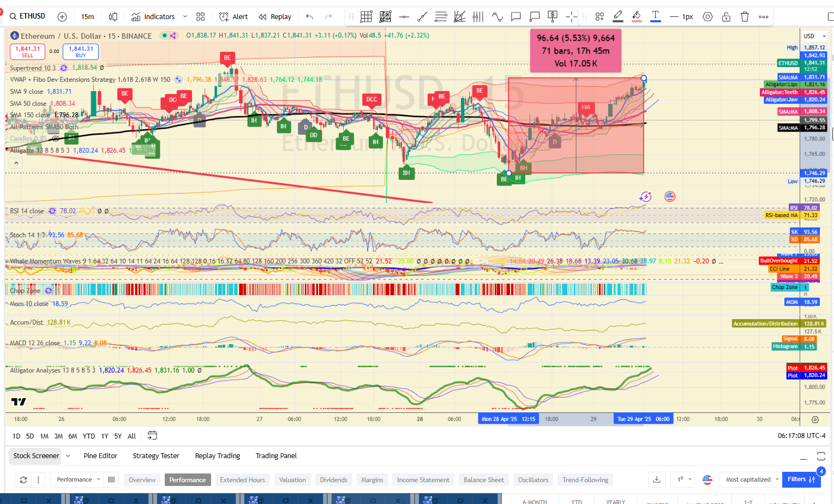Set the chart range to All
The width and height of the screenshot is (834, 504).
pyautogui.click(x=131, y=436)
